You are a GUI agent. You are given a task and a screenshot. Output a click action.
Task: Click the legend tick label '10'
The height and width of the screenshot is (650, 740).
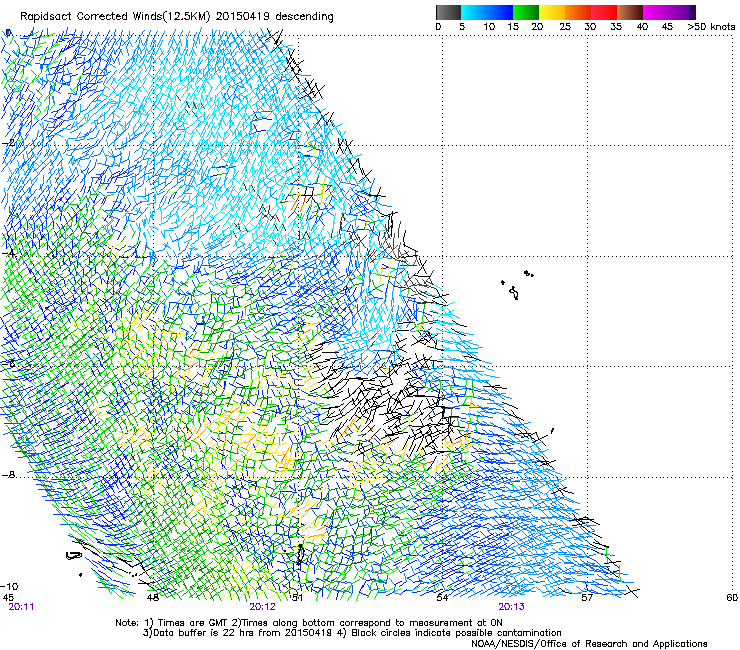click(x=489, y=27)
